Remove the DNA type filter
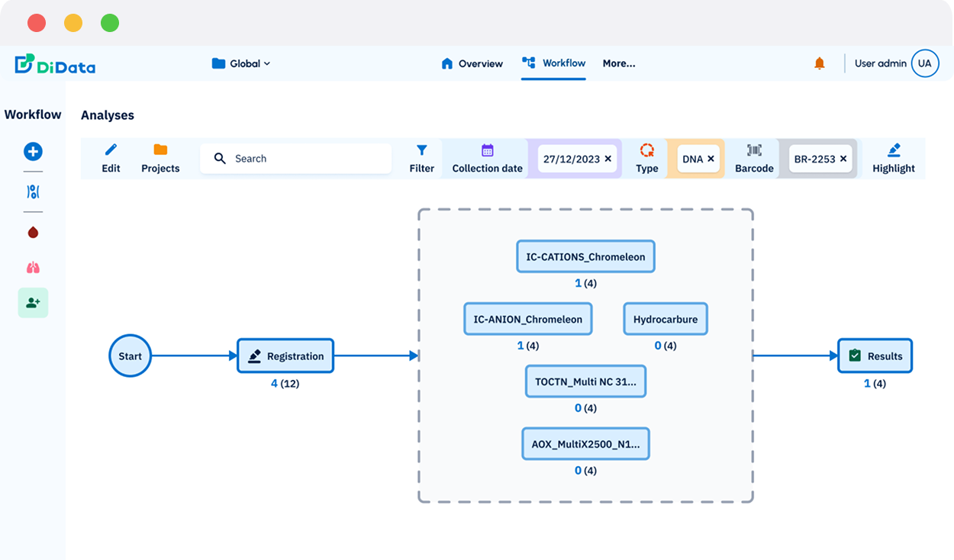 point(711,159)
